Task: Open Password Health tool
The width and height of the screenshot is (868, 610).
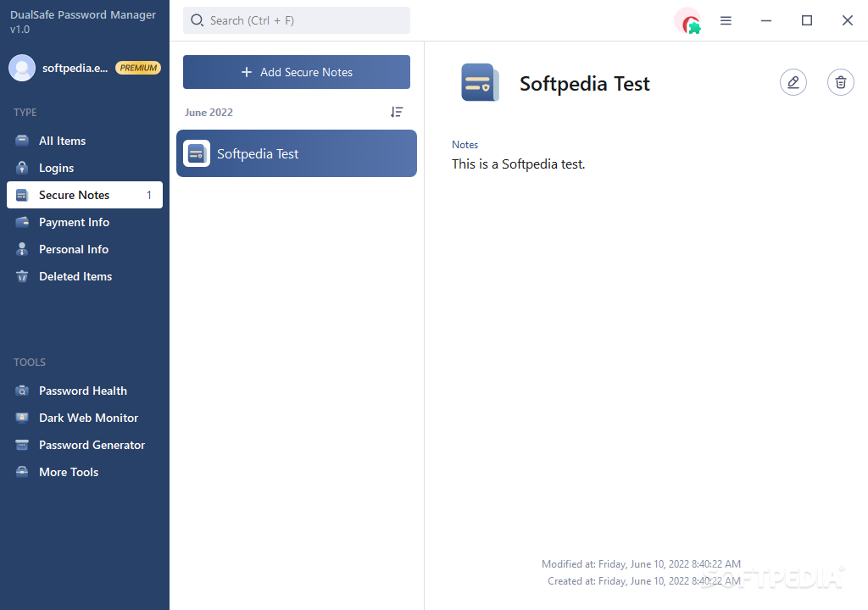Action: click(x=85, y=391)
